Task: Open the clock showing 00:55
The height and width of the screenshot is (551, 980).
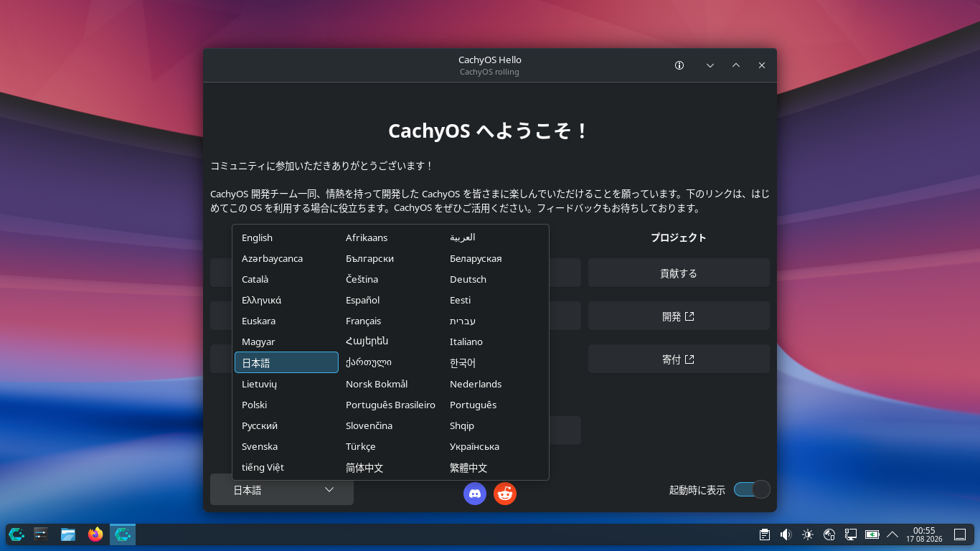Action: [924, 534]
